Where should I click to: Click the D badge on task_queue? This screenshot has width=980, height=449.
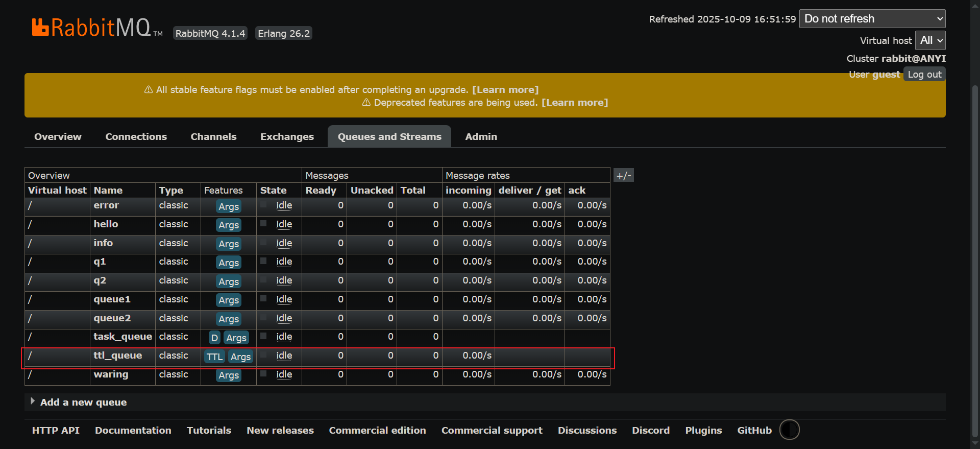click(x=214, y=338)
